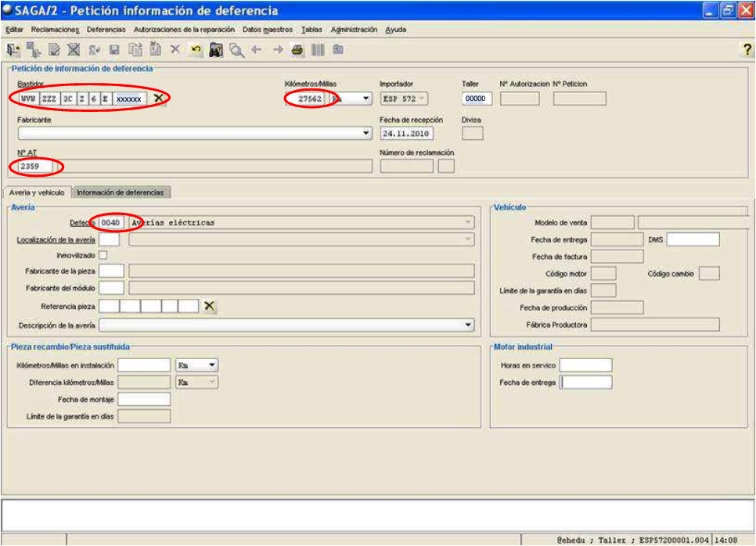Screen dimensions: 756x546
Task: Click the refresh arrows toolbar icon
Action: [94, 49]
